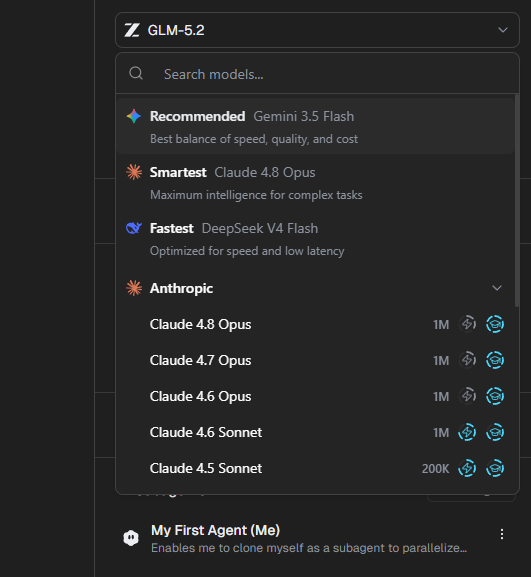Click the model list vertical scrollbar

pyautogui.click(x=517, y=201)
